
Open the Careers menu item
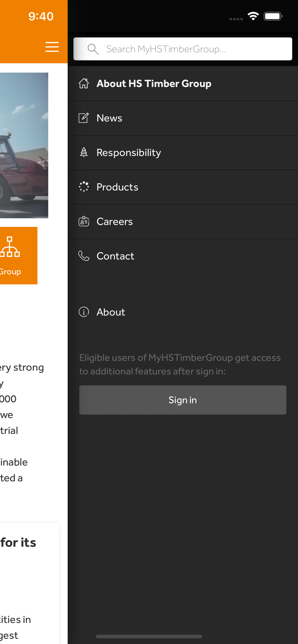[183, 222]
